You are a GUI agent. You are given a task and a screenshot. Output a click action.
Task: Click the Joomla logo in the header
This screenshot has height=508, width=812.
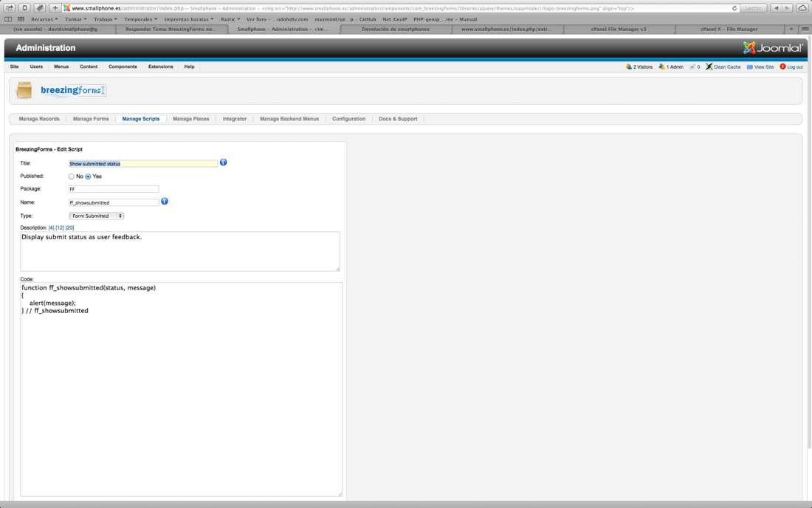(773, 48)
